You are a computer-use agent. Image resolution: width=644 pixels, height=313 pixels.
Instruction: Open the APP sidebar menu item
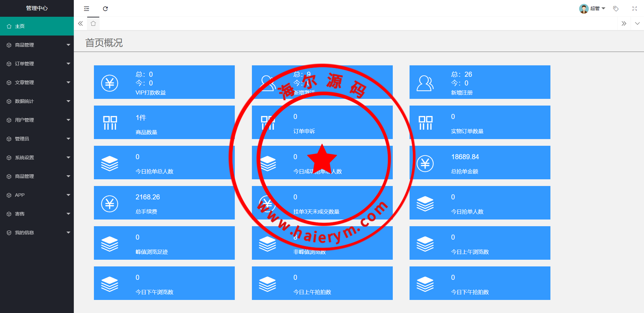pos(37,195)
